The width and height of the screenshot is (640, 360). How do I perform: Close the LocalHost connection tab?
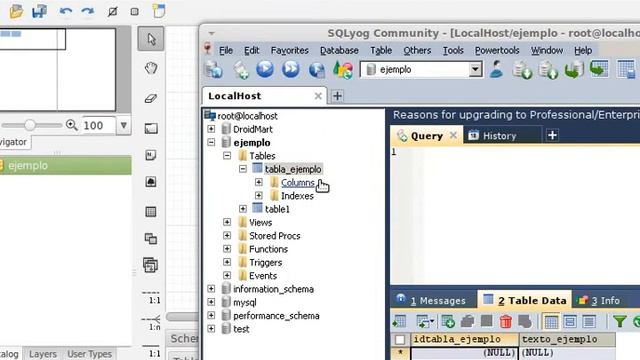coord(318,96)
